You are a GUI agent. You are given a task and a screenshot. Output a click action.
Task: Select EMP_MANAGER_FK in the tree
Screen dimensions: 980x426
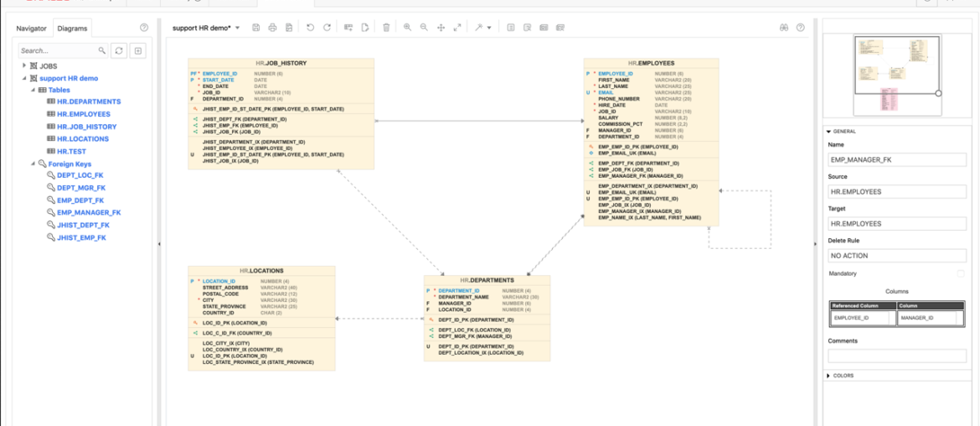89,213
